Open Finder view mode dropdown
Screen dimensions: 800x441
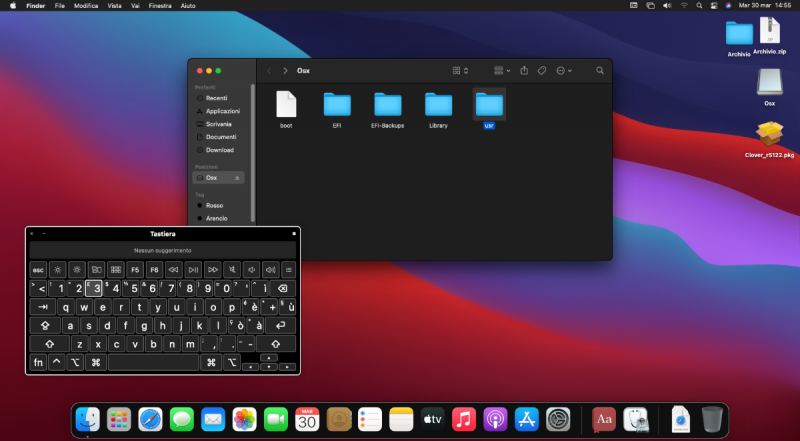(x=460, y=70)
